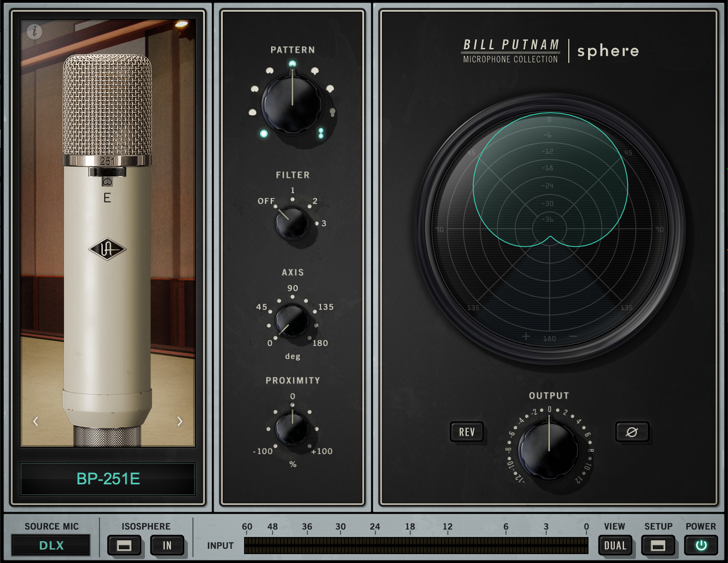The height and width of the screenshot is (563, 728).
Task: Toggle the phase invert (Ø) button
Action: pyautogui.click(x=632, y=432)
